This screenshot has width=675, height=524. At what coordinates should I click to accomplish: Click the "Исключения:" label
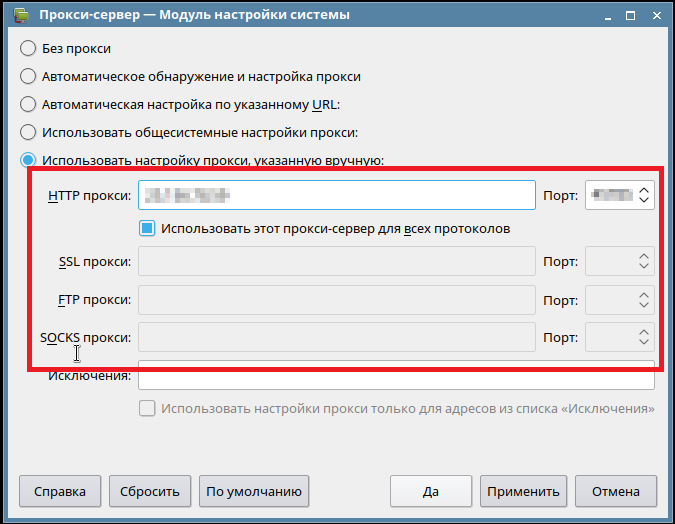click(x=90, y=376)
